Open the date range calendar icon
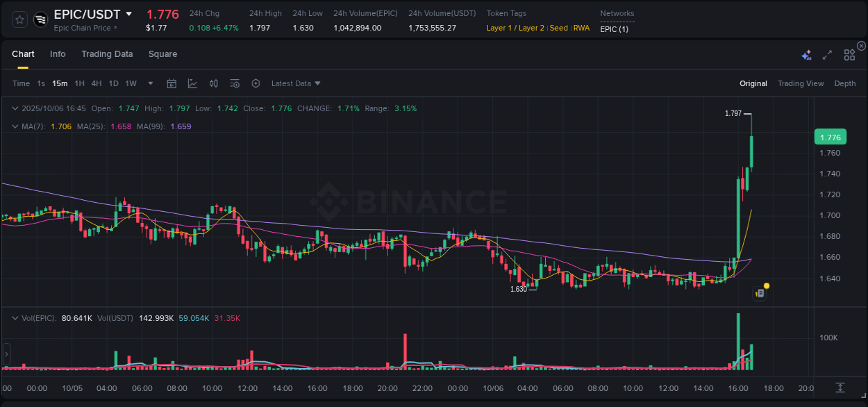The image size is (868, 407). tap(172, 83)
